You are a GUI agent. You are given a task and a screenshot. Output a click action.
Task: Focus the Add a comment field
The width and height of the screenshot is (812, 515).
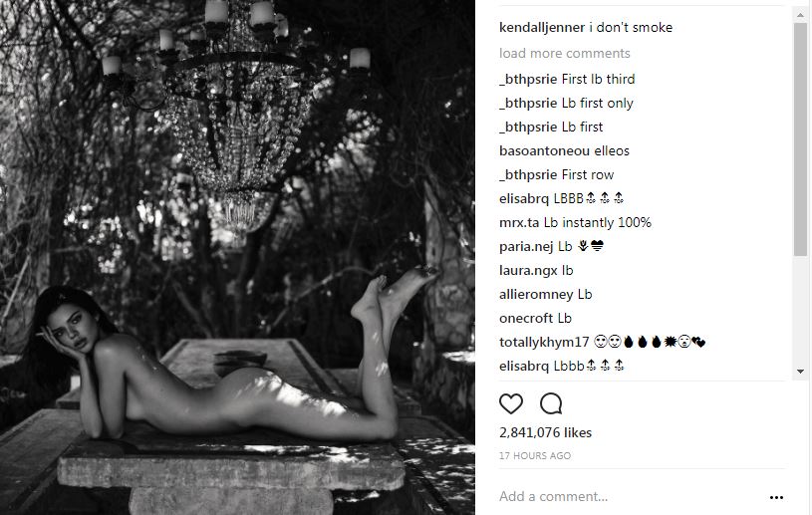(631, 496)
